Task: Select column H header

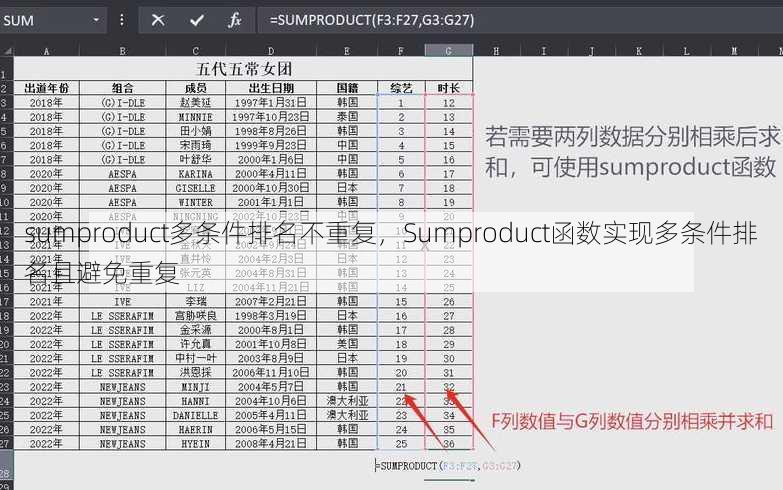Action: coord(496,50)
